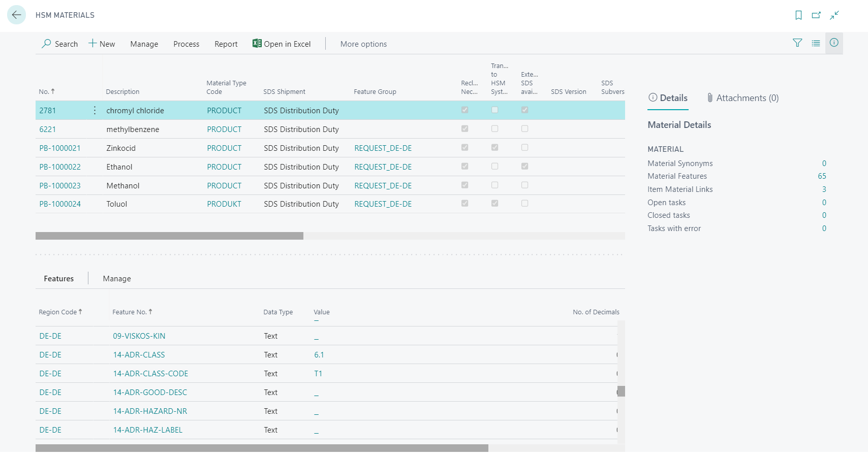Toggle Reclassification checkbox for methylbenzene

coord(464,128)
